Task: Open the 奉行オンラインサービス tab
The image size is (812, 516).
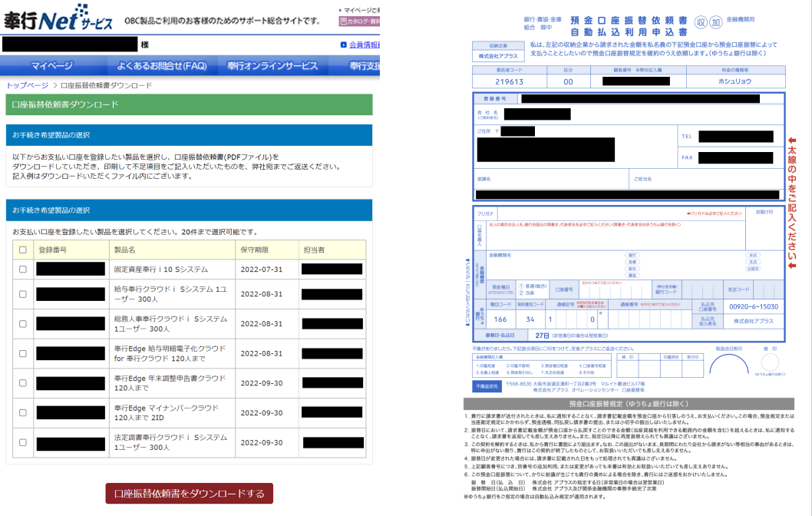Action: [272, 66]
